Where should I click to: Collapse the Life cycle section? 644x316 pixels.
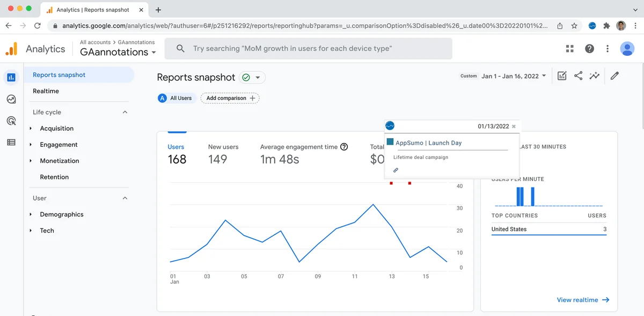pyautogui.click(x=125, y=112)
